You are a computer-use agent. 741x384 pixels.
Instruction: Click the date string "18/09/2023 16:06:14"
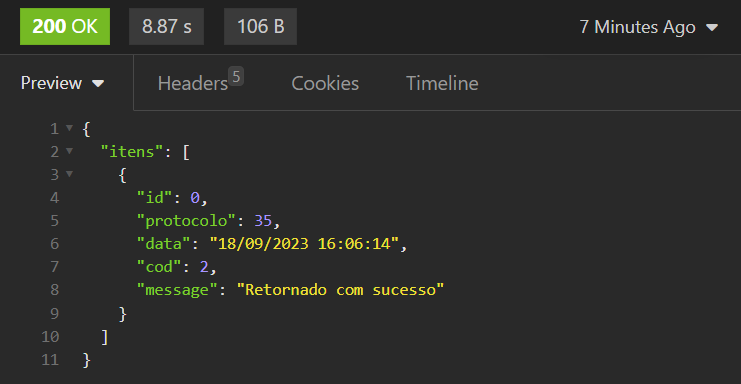pos(304,244)
